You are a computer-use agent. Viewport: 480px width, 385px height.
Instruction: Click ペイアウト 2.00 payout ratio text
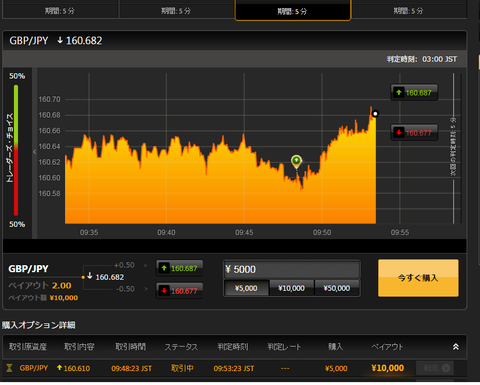(x=40, y=286)
